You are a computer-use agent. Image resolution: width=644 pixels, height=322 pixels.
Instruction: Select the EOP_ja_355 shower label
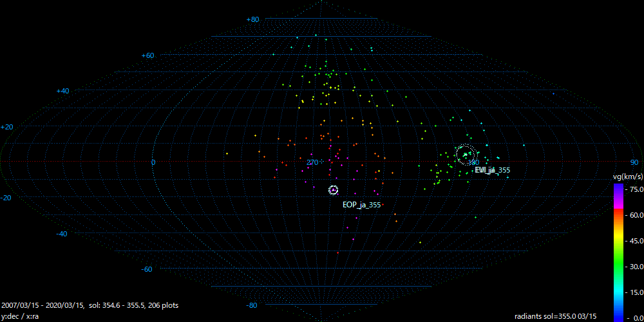tap(361, 205)
